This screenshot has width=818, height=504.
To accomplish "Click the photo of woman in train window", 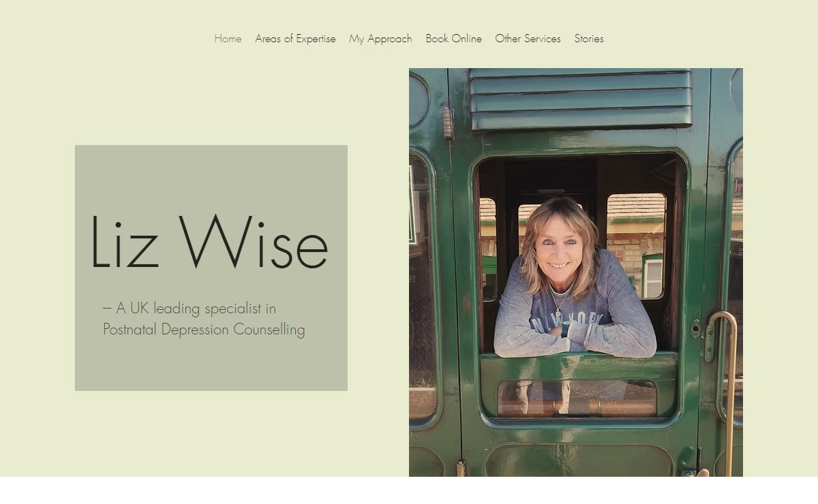I will pos(576,272).
